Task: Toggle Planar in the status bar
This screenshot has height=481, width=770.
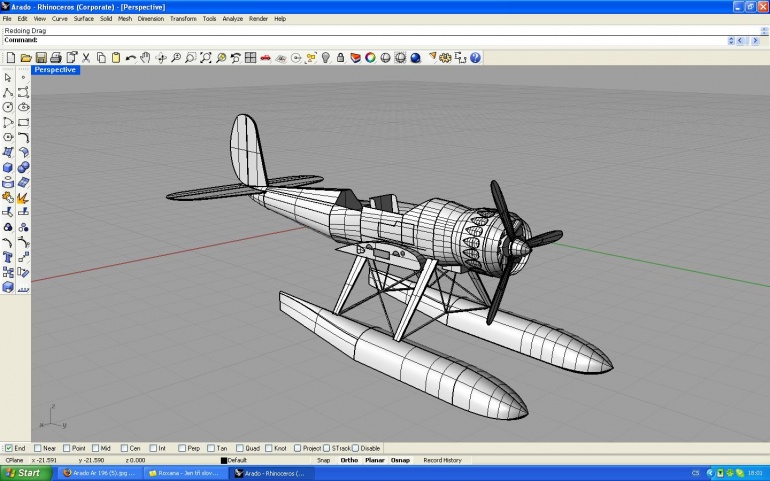Action: click(375, 460)
